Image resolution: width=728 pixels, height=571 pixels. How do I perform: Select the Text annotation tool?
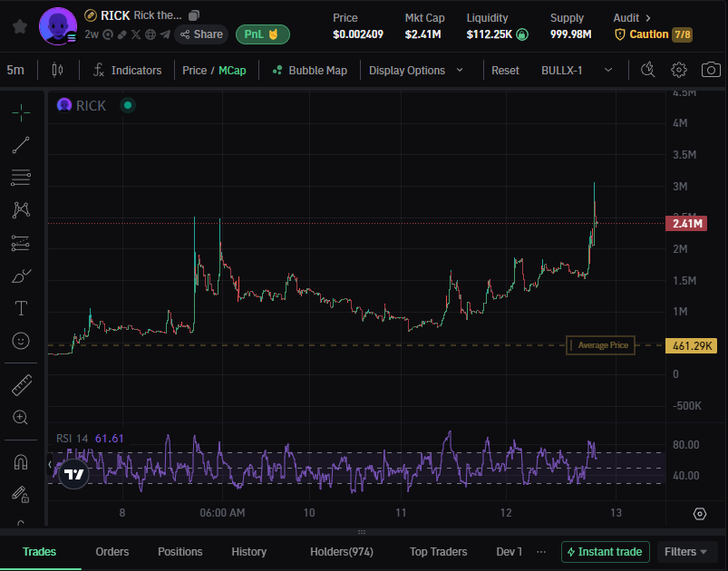(21, 308)
